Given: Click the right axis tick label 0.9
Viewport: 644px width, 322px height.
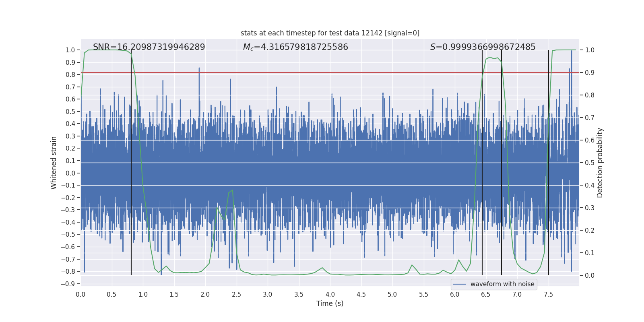Looking at the screenshot, I should (x=590, y=73).
